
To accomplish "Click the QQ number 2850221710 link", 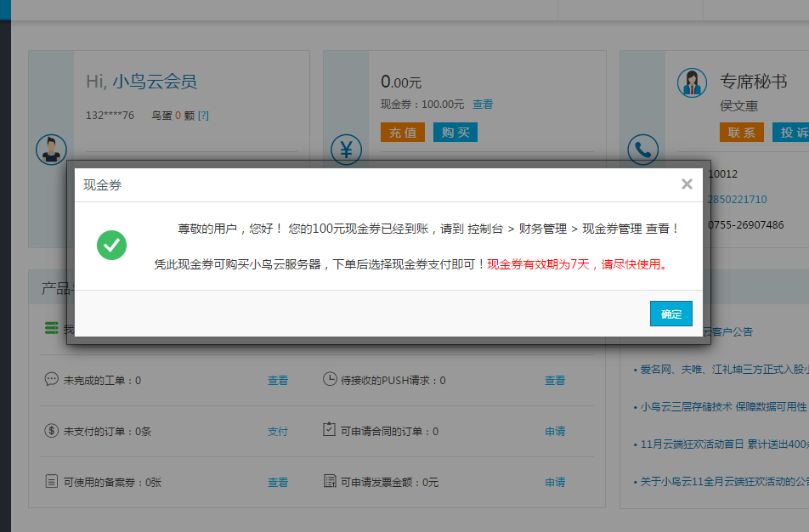I will click(737, 199).
